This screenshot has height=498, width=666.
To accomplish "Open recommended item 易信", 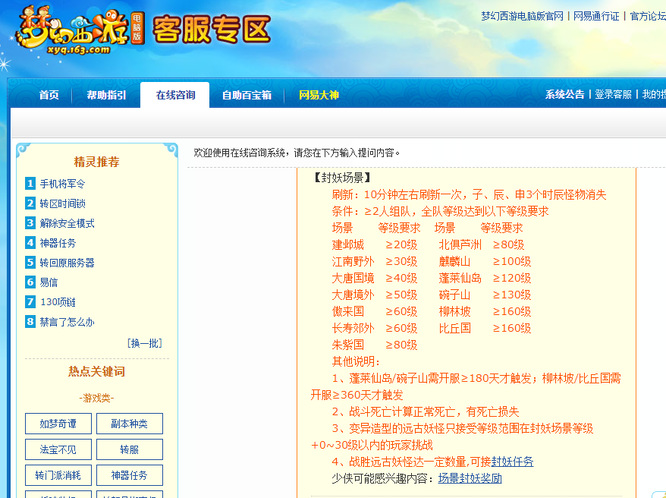I will click(x=48, y=282).
